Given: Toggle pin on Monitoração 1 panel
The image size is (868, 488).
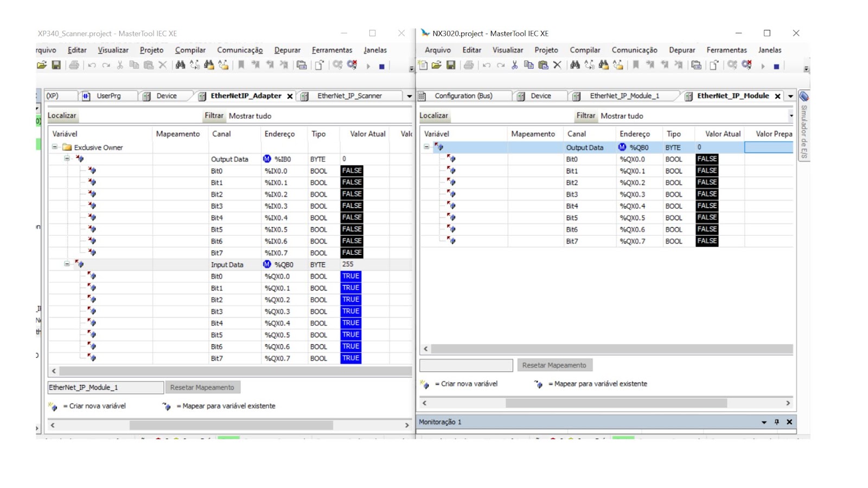Looking at the screenshot, I should 777,422.
